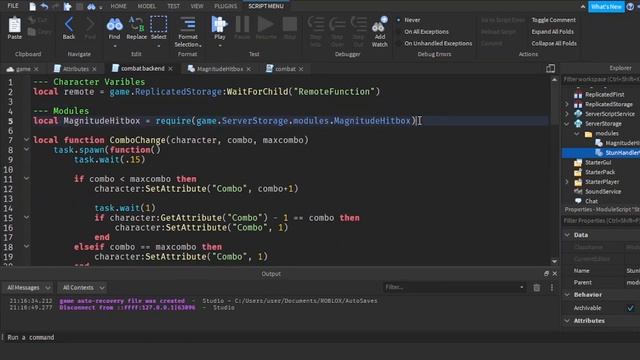640x360 pixels.
Task: Collapse the modules folder node
Action: pyautogui.click(x=577, y=133)
